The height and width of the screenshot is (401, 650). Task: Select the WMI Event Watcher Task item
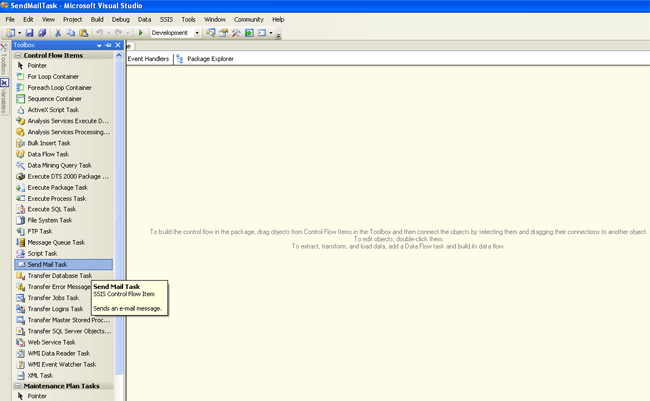[x=63, y=365]
